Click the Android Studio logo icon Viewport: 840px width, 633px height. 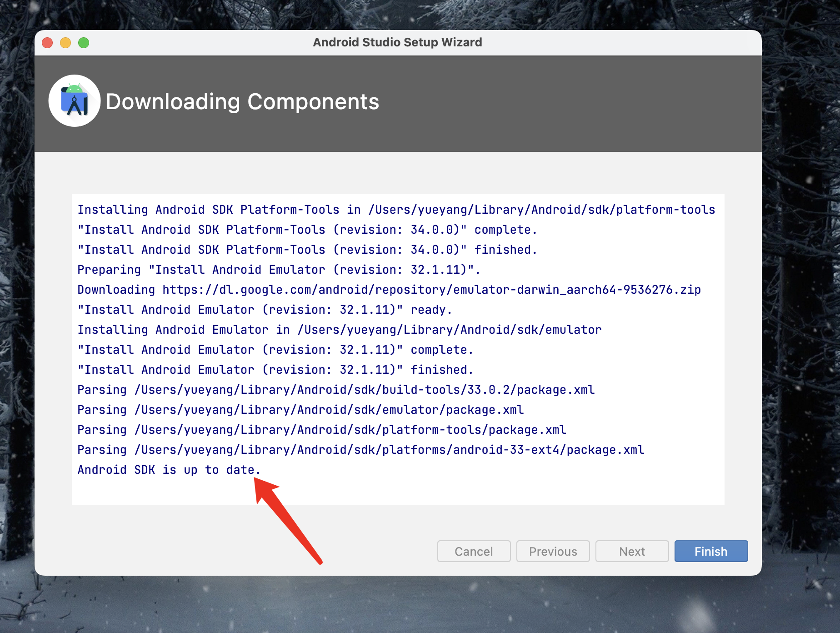tap(75, 100)
